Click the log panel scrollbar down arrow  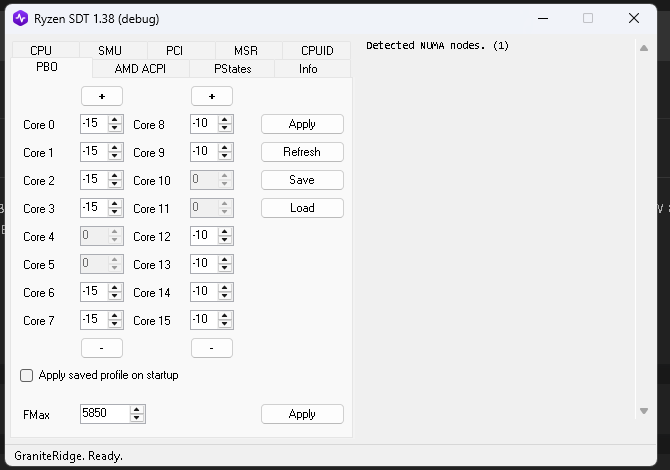click(644, 411)
